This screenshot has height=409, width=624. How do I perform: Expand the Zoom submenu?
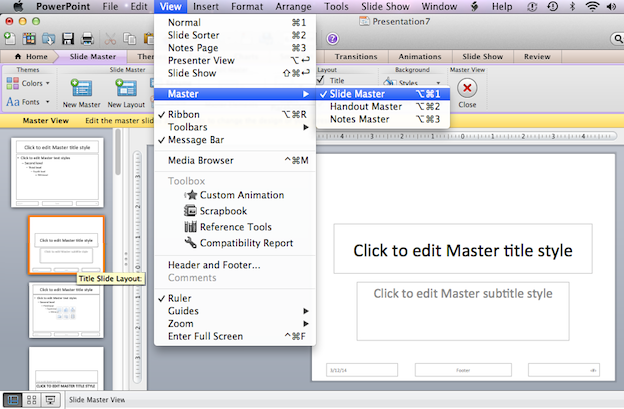click(180, 324)
